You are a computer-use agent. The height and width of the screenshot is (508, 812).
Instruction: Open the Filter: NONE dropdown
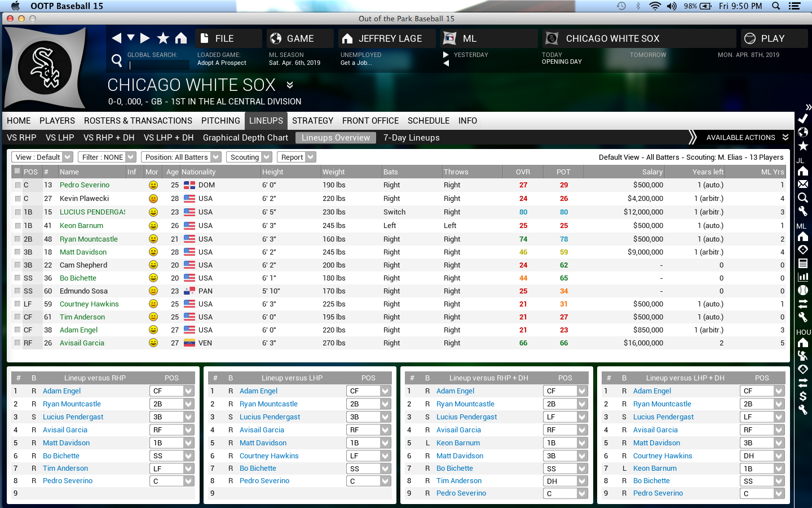pos(107,157)
